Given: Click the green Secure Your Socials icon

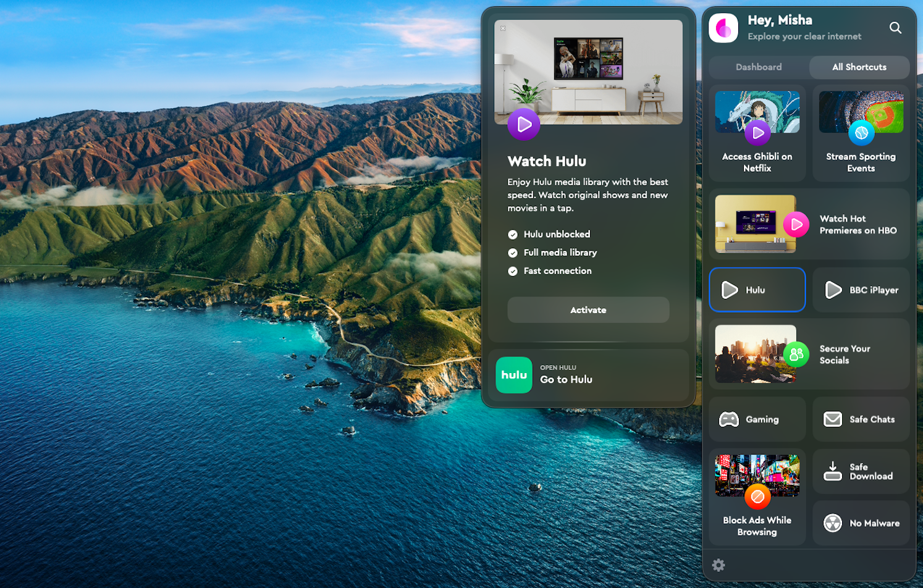Looking at the screenshot, I should [x=797, y=355].
